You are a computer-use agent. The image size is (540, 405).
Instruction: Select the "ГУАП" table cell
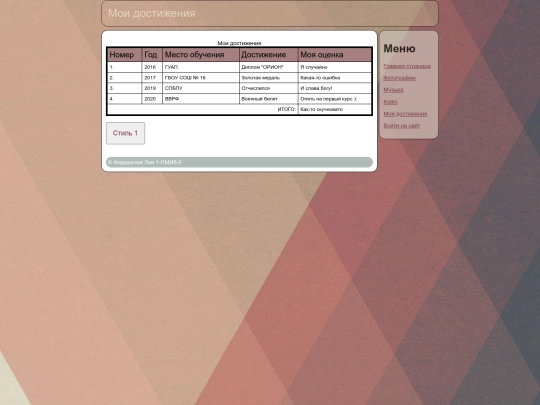[x=201, y=67]
